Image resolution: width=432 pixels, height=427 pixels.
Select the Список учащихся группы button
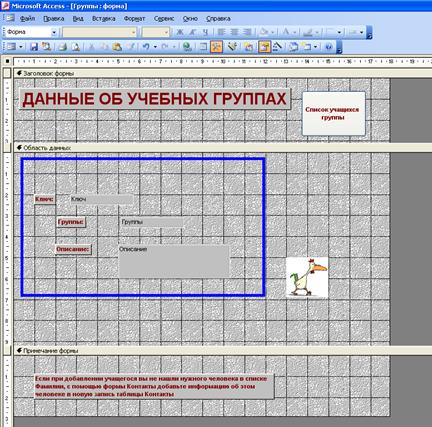coord(334,113)
